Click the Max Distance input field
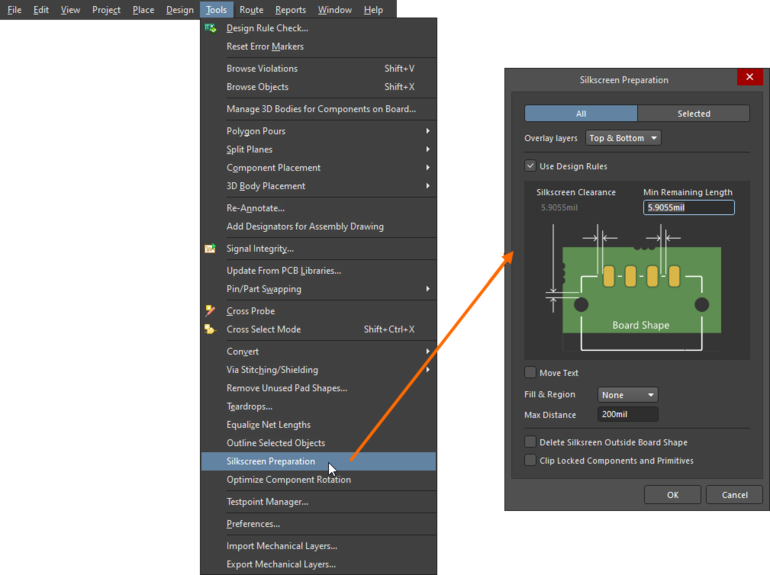Screen dimensions: 770x575 point(628,415)
